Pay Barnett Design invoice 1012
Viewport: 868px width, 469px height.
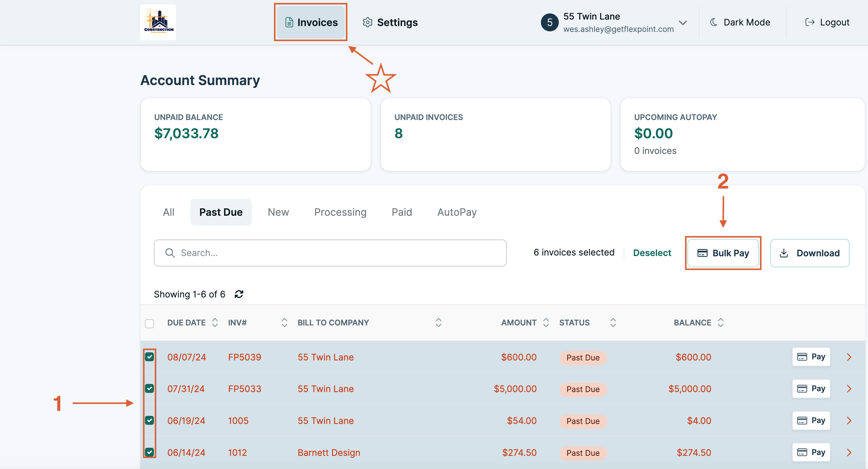(x=811, y=452)
